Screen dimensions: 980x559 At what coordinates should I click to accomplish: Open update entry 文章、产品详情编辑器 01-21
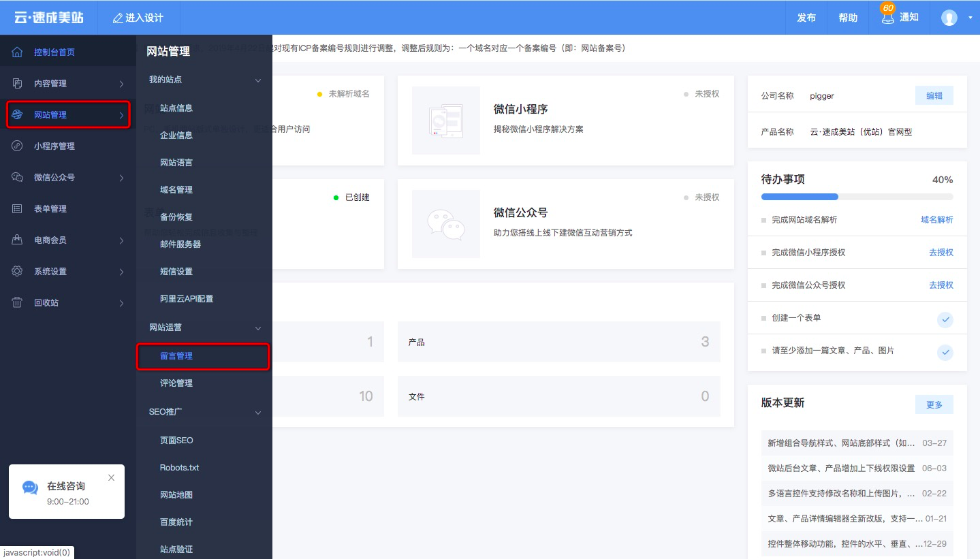click(x=857, y=519)
